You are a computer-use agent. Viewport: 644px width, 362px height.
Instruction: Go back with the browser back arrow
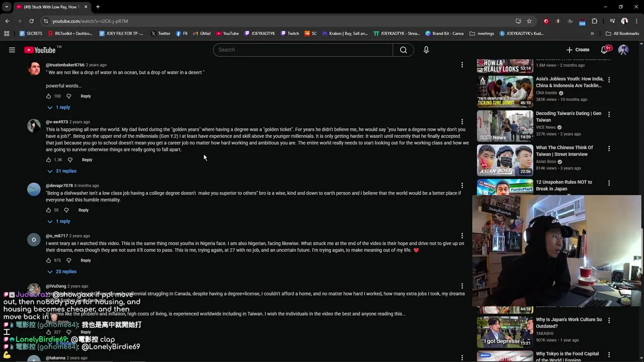point(7,21)
